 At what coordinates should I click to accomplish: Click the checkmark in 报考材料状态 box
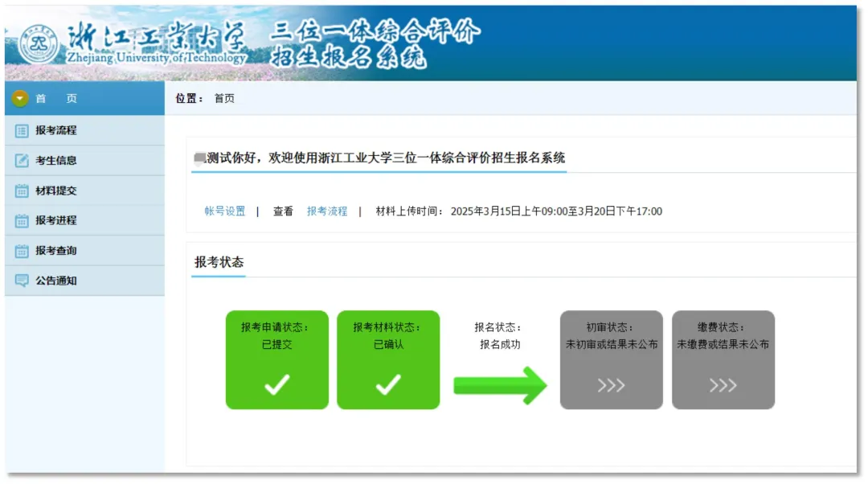(x=388, y=384)
